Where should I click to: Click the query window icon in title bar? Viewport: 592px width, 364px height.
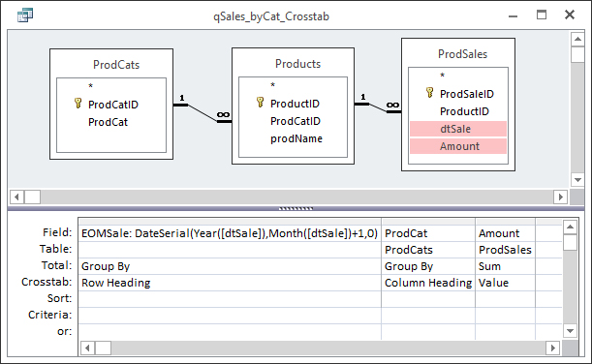click(x=25, y=15)
